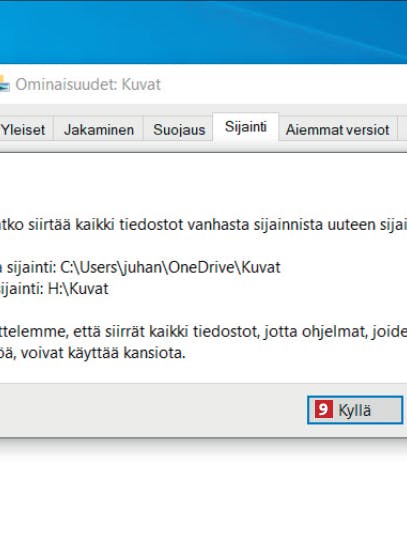Viewport: 407px width, 551px height.
Task: Activate the Sijainti tab
Action: click(246, 127)
